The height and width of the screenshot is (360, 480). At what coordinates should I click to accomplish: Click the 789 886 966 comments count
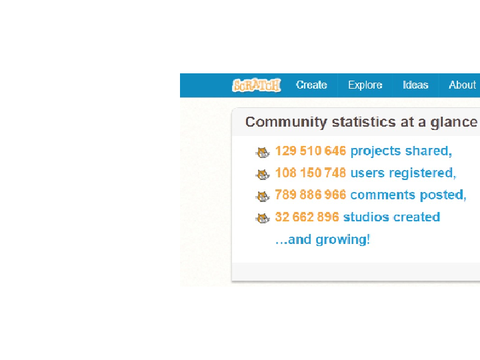tap(311, 195)
